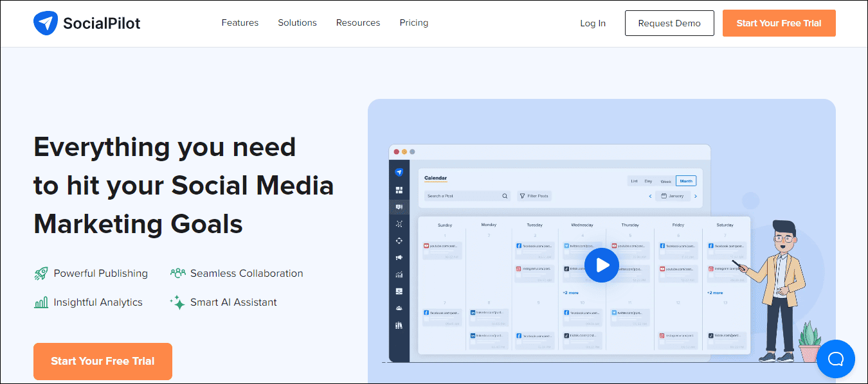Open the Instagram post card on Tuesday 3
868x384 pixels.
pos(534,274)
